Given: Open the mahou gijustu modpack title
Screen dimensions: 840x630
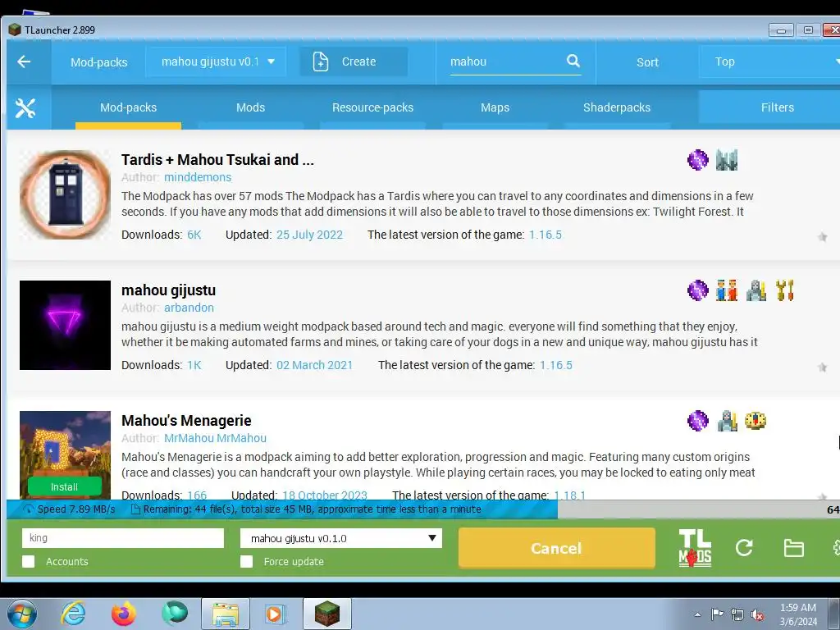Looking at the screenshot, I should coord(168,290).
